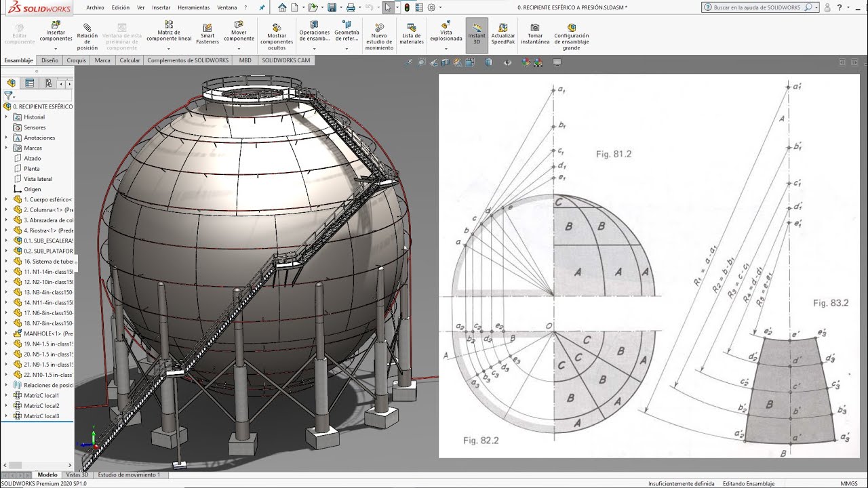Open Estudio de movimiento 1 tab
The image size is (868, 488).
(x=130, y=475)
